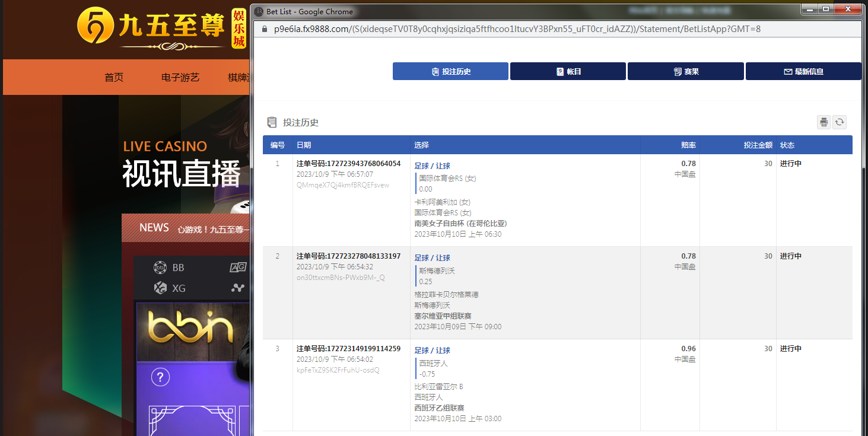868x436 pixels.
Task: Open the 最新信息 messages tab
Action: pos(803,71)
